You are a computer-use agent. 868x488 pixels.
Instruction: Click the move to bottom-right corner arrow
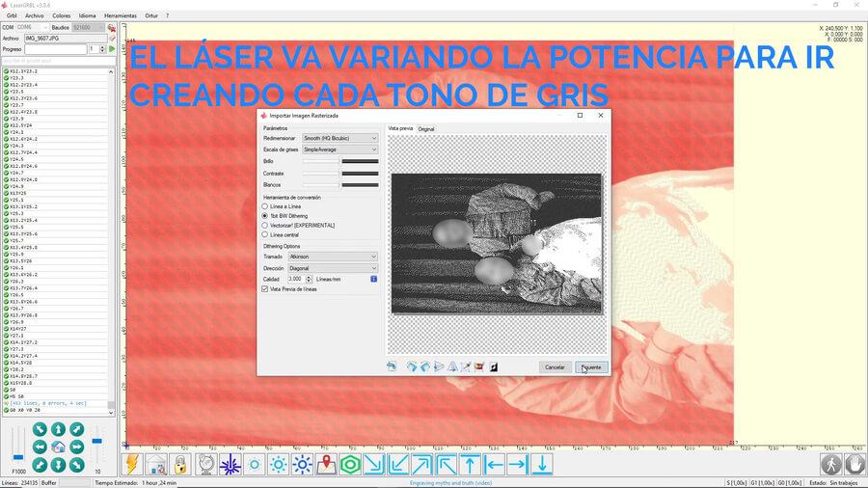(x=374, y=464)
